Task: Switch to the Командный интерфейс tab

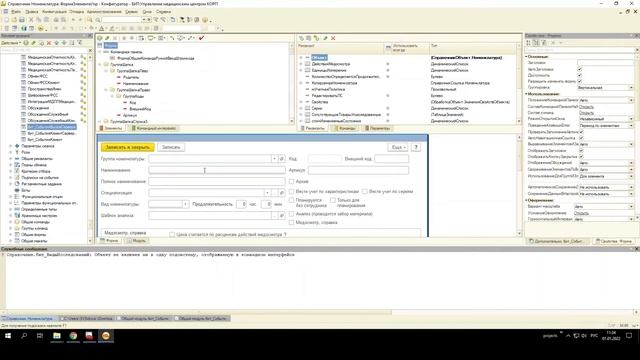Action: point(153,128)
